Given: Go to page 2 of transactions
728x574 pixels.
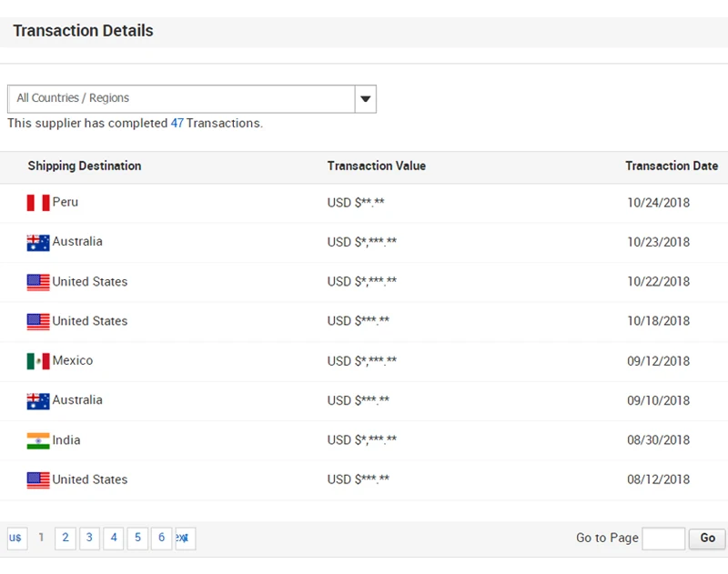Looking at the screenshot, I should point(66,539).
